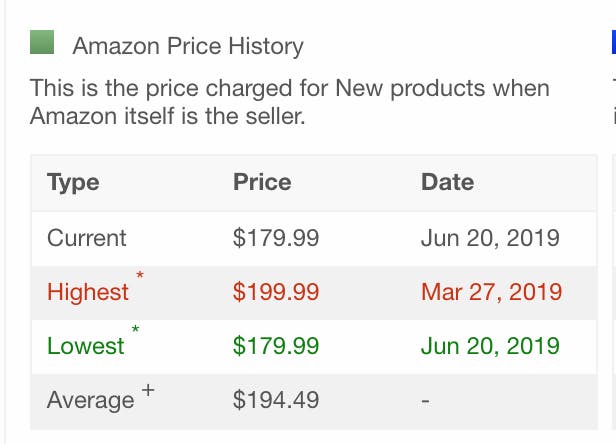
Task: Click the green Lowest row date Jun 20, 2019
Action: coord(490,346)
